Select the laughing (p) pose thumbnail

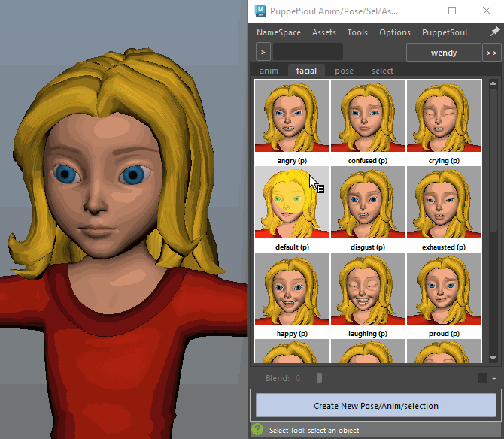(x=368, y=289)
